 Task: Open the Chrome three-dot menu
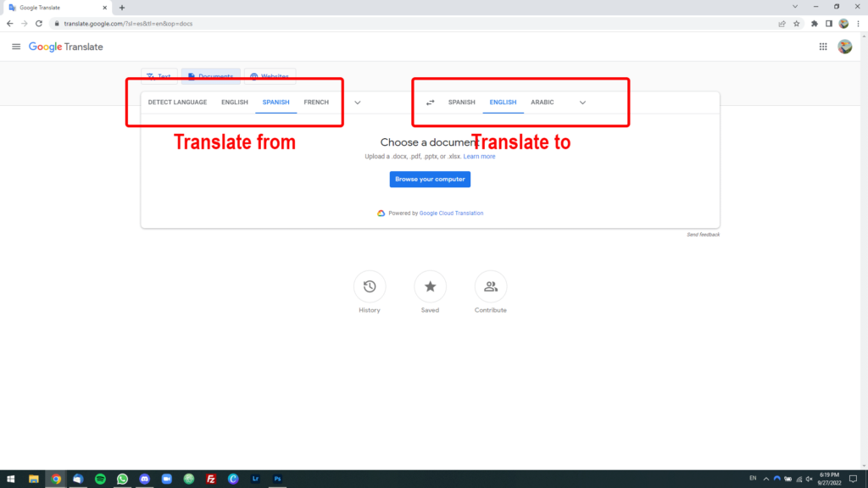(x=858, y=24)
